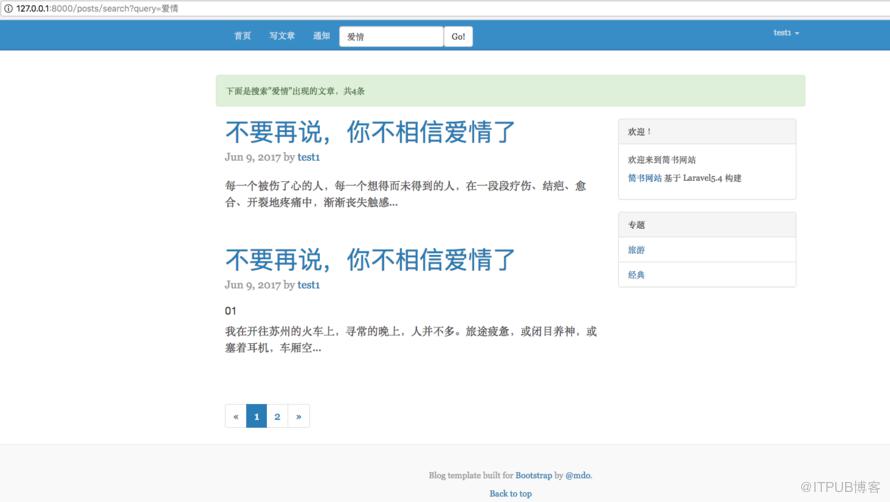Open the 首页 home nav link
The width and height of the screenshot is (890, 502).
tap(242, 36)
